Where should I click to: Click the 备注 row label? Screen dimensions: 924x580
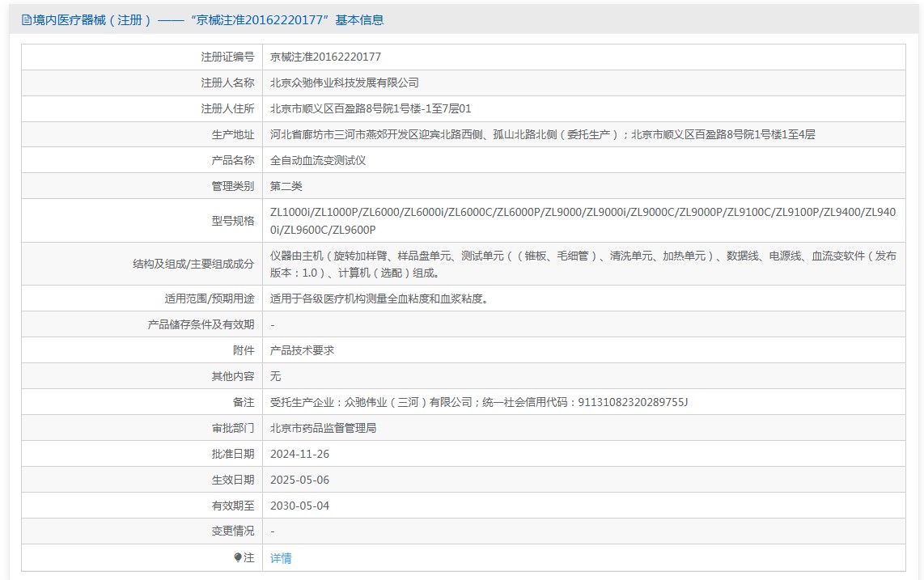tap(244, 403)
